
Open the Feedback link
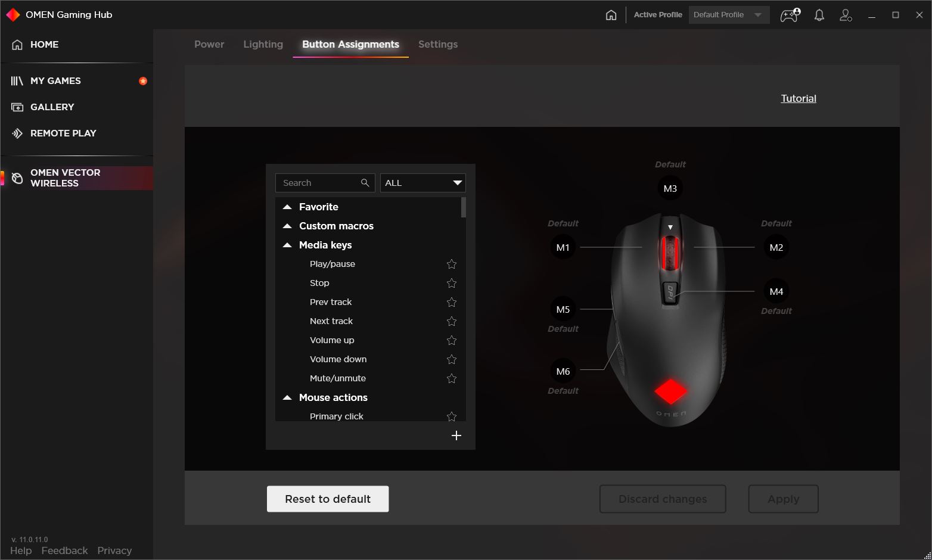coord(64,550)
